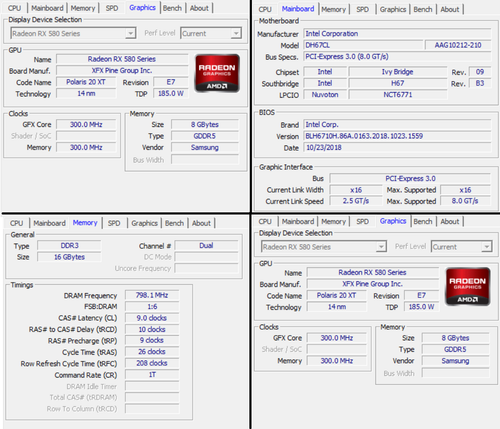Click the Radeon Graphics logo in upper-left Graphics panel
Screen dimensions: 500x429
[x=217, y=73]
